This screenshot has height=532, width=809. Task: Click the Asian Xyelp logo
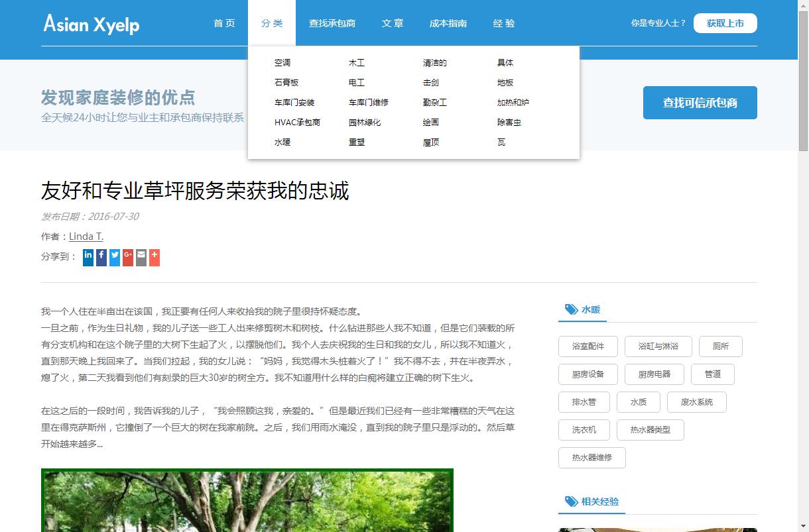(x=92, y=24)
